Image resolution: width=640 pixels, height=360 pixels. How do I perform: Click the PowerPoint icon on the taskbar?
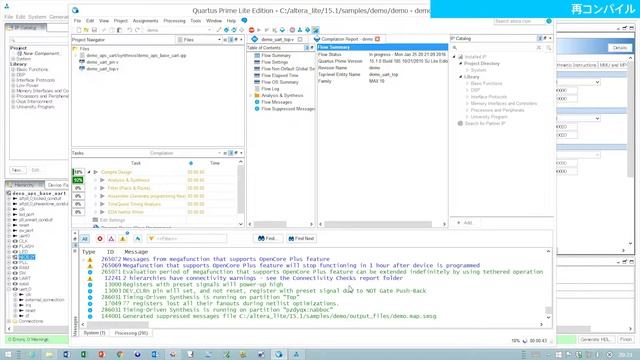[x=101, y=354]
